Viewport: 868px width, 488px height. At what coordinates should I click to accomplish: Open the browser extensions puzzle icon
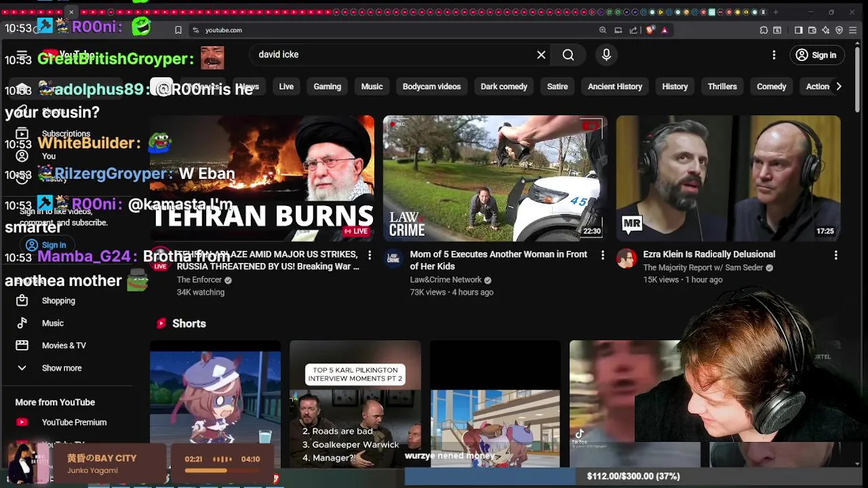764,30
